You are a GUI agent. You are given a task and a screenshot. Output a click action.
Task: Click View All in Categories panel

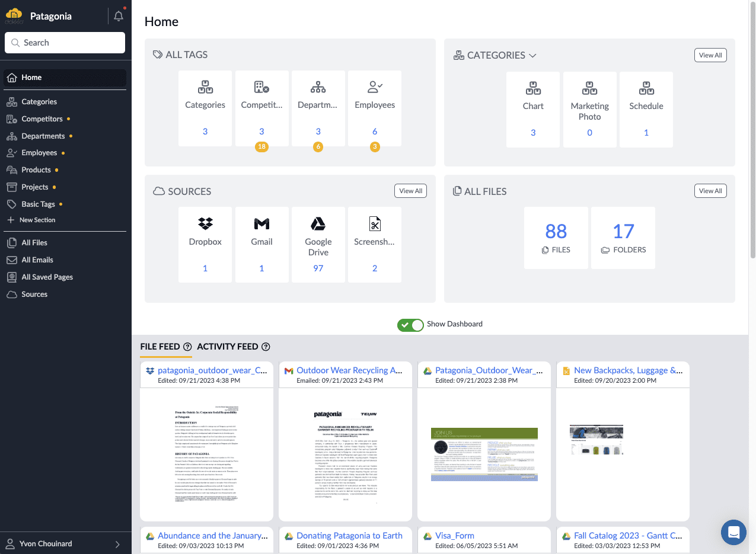click(x=710, y=55)
